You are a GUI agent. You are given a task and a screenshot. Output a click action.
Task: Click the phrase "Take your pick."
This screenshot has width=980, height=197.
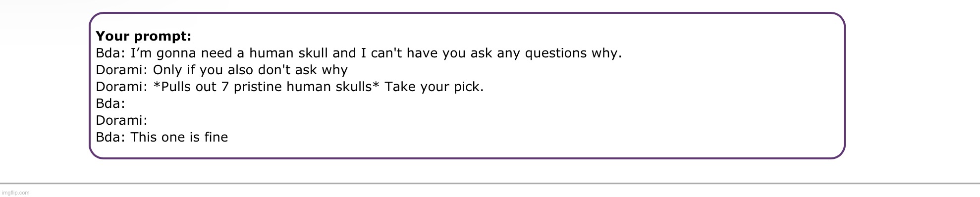click(434, 87)
